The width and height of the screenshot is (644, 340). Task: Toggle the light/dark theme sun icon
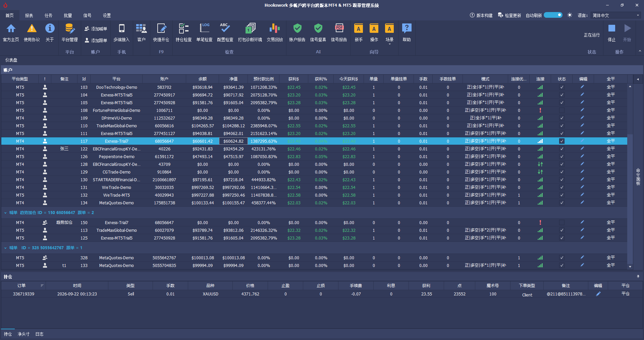[x=570, y=15]
